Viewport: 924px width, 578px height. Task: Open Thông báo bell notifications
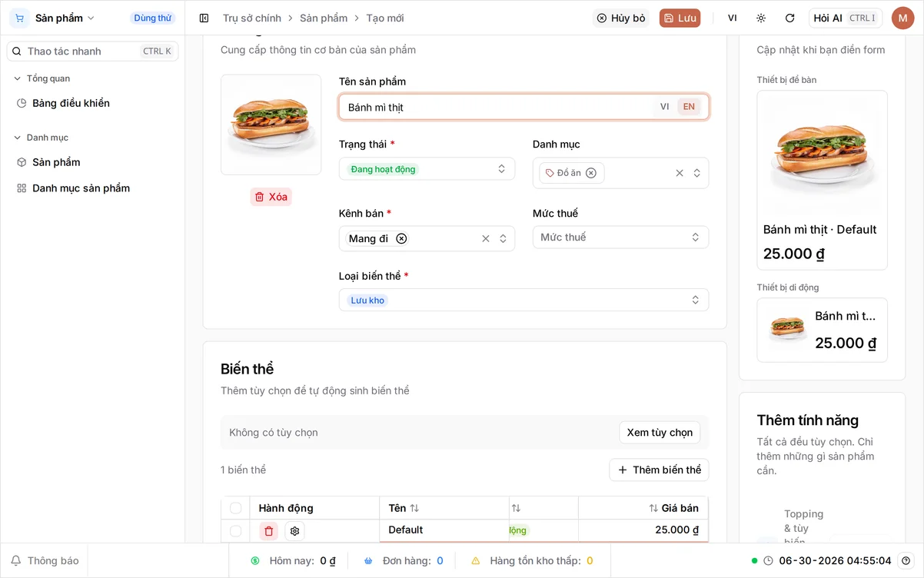point(45,561)
